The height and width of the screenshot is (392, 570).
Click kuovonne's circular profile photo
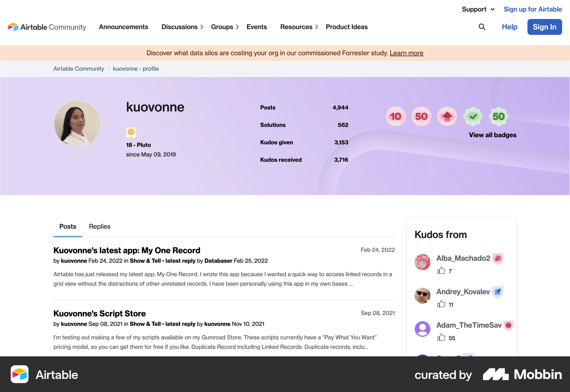[x=77, y=124]
